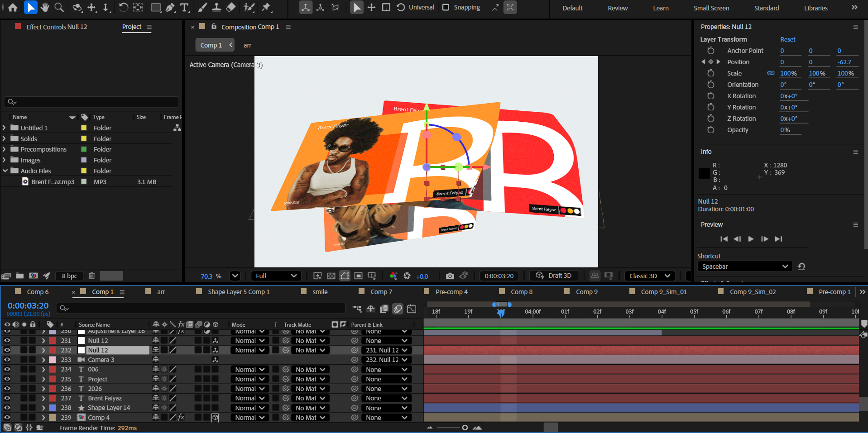Screen dimensions: 868x433
Task: Pick the Pen tool
Action: 170,8
